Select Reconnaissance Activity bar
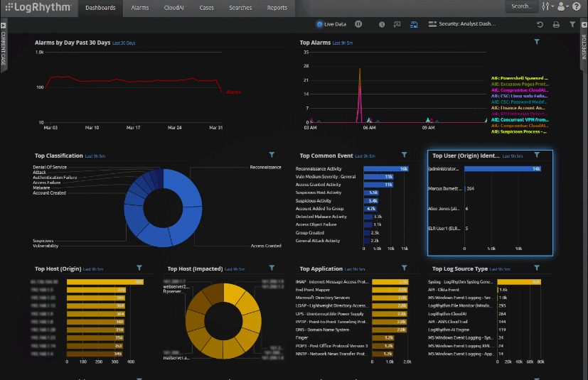This screenshot has height=380, width=588. [386, 169]
